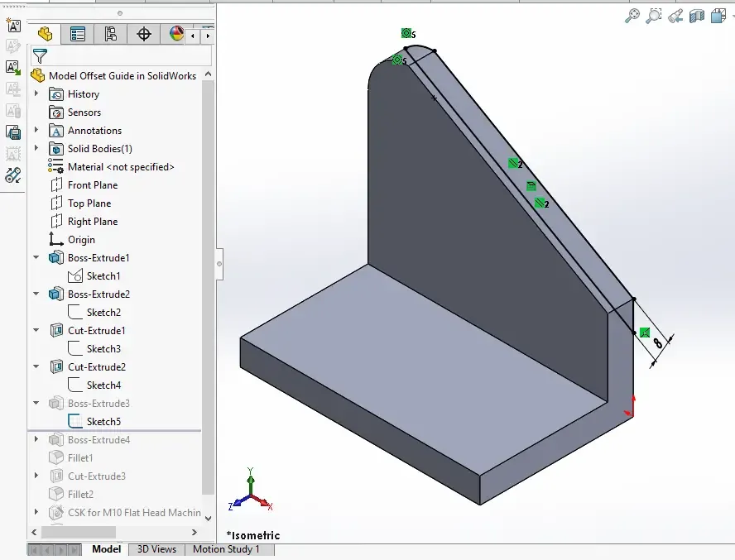Open the ConfigurationManager tab

pos(111,34)
